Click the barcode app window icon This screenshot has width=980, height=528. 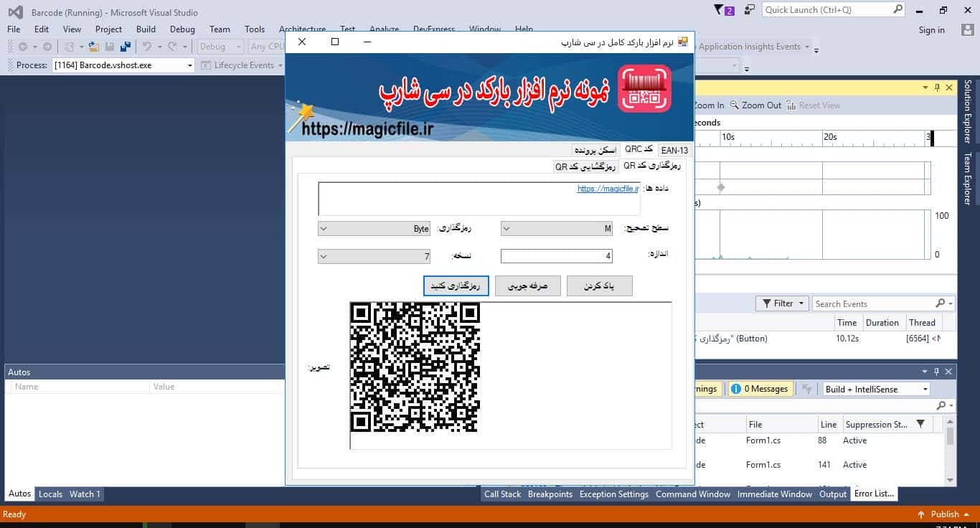pyautogui.click(x=683, y=42)
